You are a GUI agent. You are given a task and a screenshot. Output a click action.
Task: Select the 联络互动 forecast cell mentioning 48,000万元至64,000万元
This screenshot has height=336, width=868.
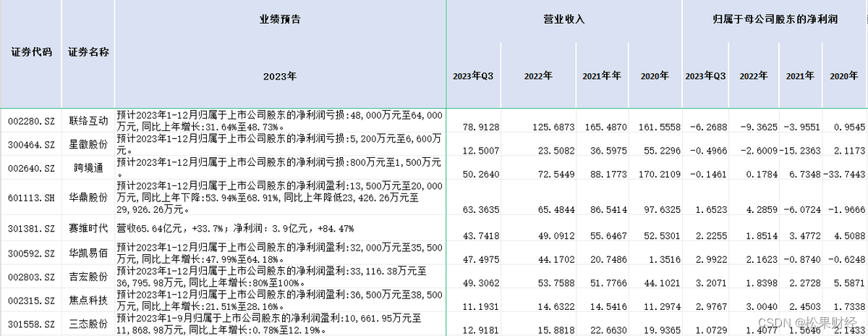(x=280, y=120)
